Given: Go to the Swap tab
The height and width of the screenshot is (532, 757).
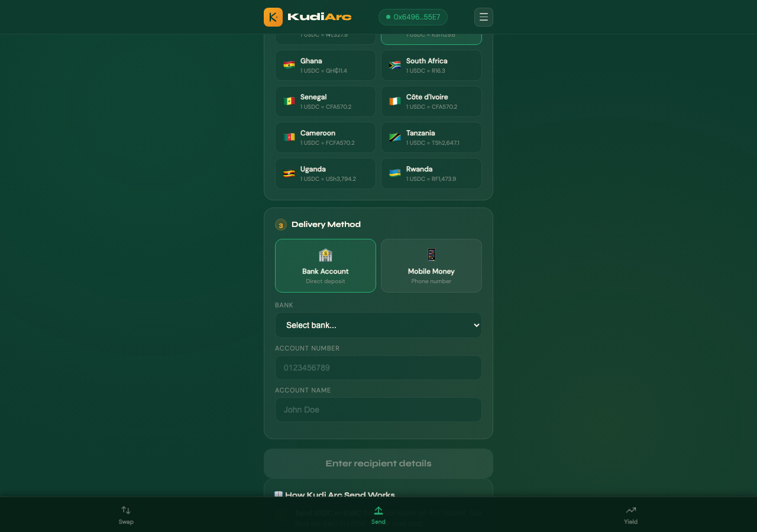Looking at the screenshot, I should click(126, 515).
